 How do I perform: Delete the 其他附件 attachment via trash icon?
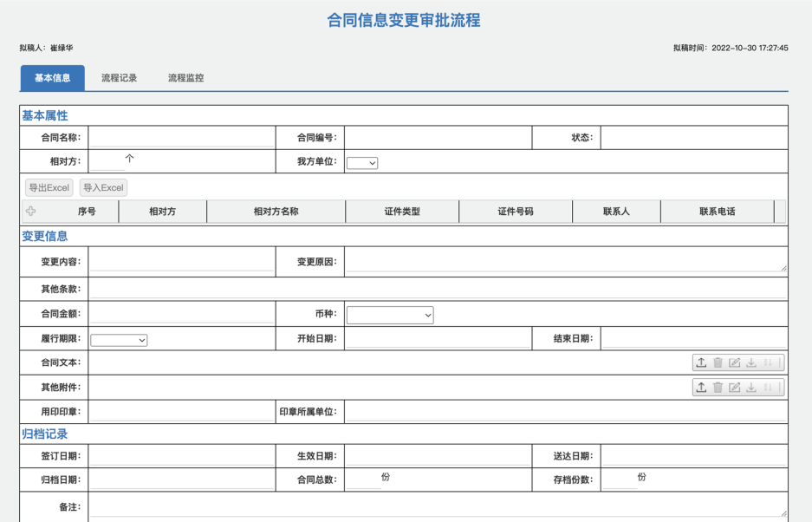coord(718,388)
